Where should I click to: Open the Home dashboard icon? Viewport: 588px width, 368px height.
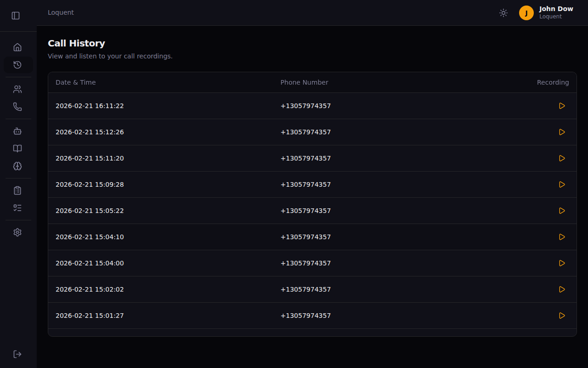click(17, 47)
